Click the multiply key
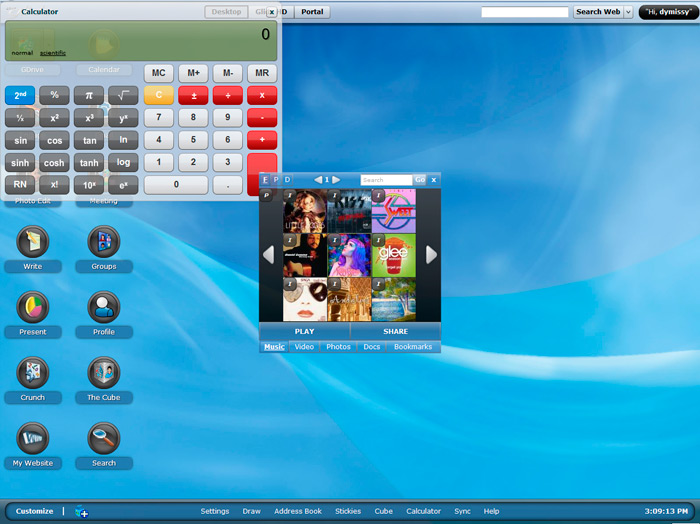 point(262,95)
